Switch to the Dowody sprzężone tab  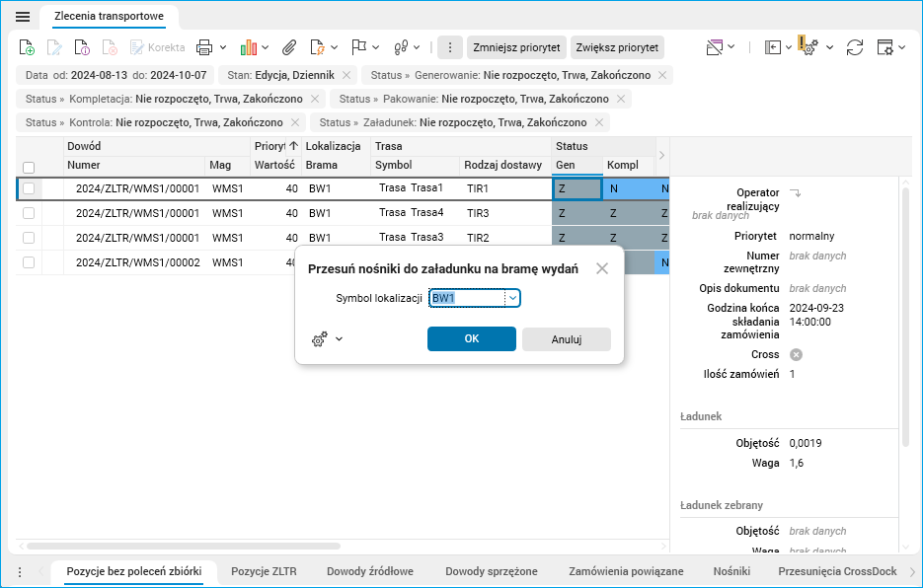[492, 571]
